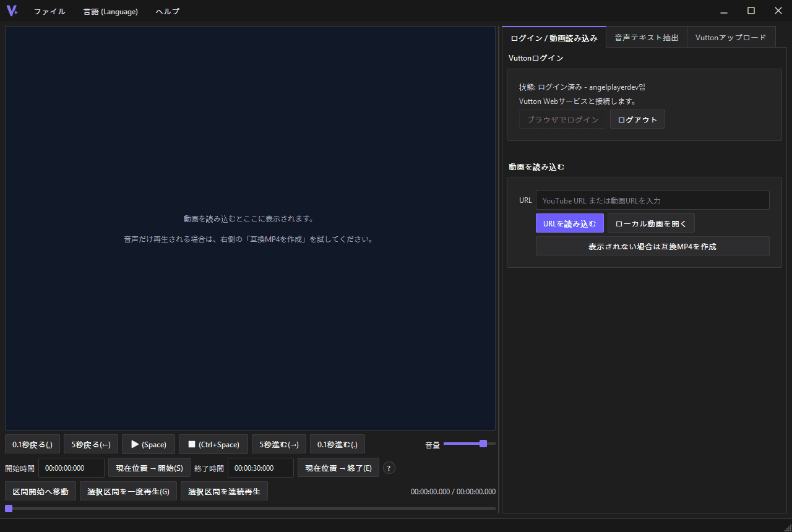Switch to 音声テキスト抽出 tab
This screenshot has width=792, height=532.
click(647, 37)
